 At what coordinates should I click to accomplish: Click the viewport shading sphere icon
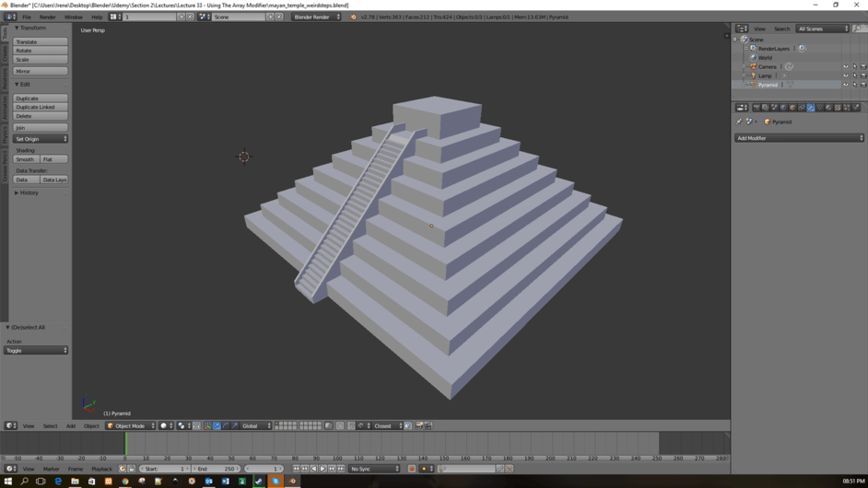(164, 426)
